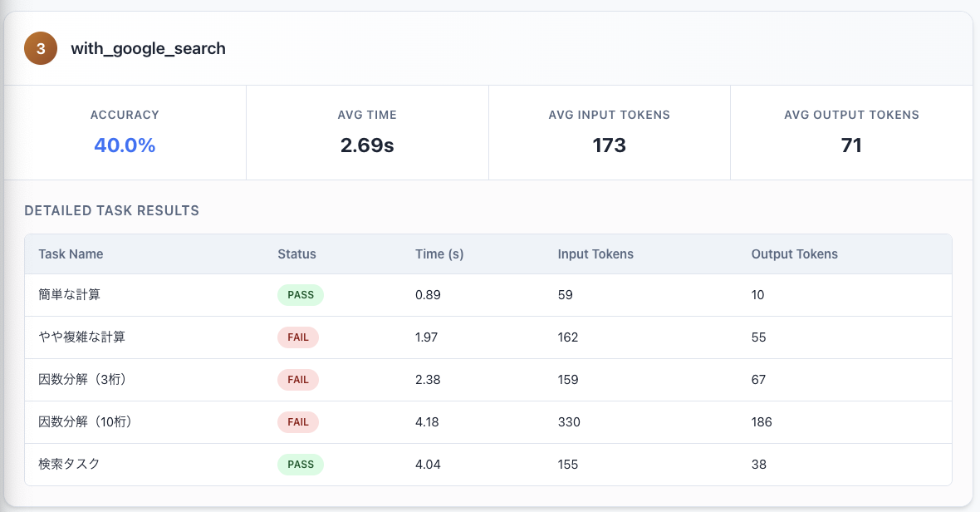
Task: Select the Avg Time 2.69s card
Action: point(367,133)
